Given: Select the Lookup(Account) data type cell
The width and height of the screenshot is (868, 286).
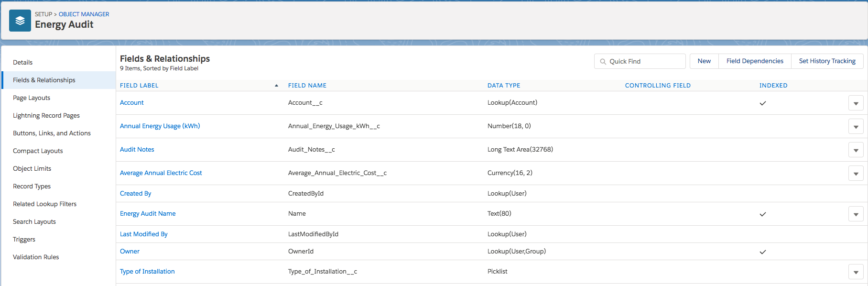Looking at the screenshot, I should 512,102.
